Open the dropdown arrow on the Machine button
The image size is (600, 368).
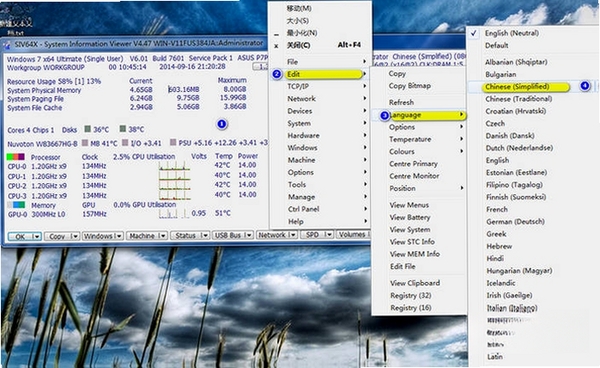point(163,236)
